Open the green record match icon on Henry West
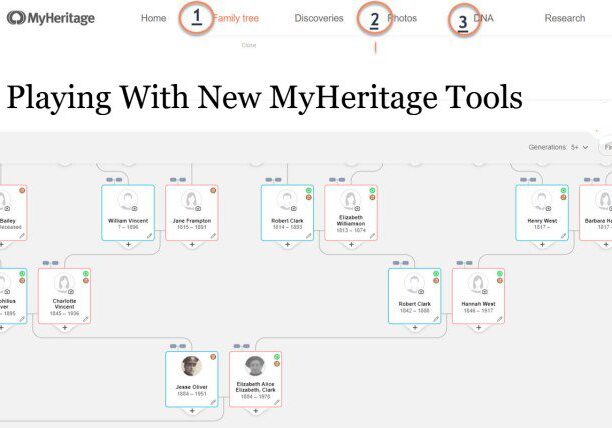 [563, 190]
